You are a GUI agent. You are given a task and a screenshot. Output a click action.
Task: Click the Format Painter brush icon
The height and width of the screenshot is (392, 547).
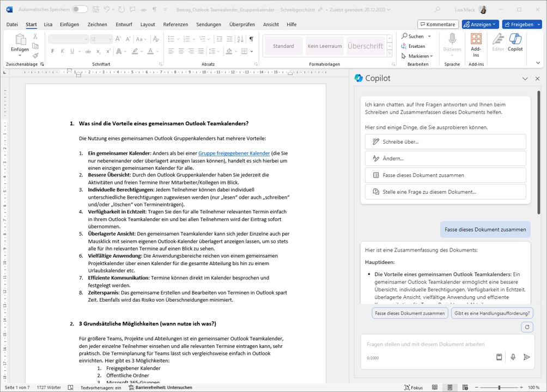pyautogui.click(x=35, y=56)
